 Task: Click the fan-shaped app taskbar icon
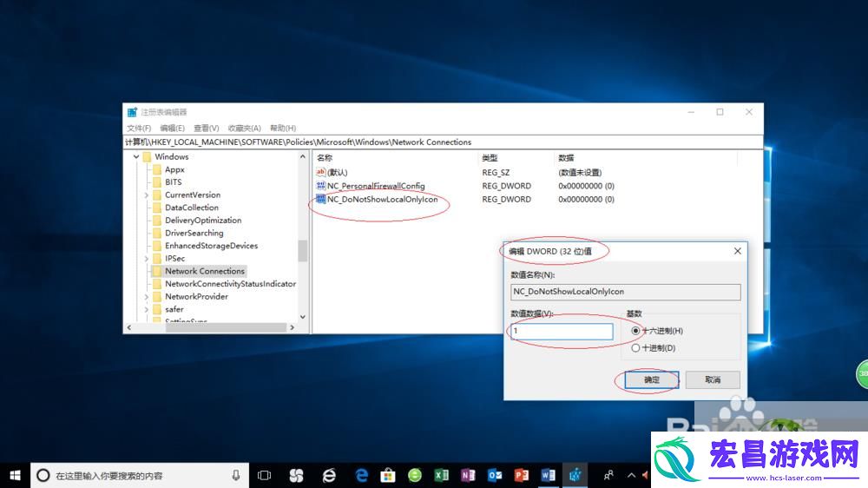pos(297,475)
